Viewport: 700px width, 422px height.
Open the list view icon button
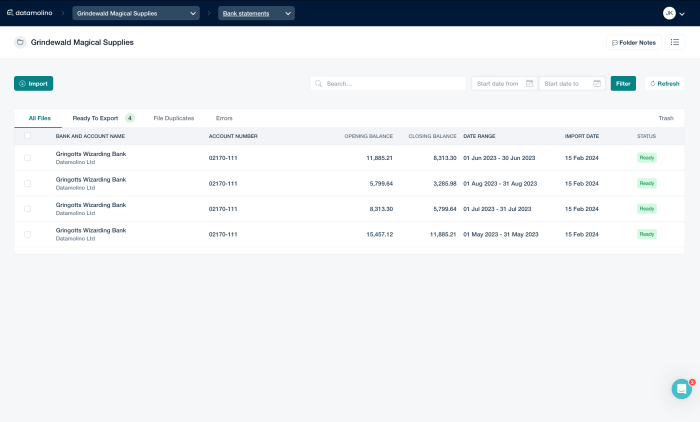(x=675, y=42)
